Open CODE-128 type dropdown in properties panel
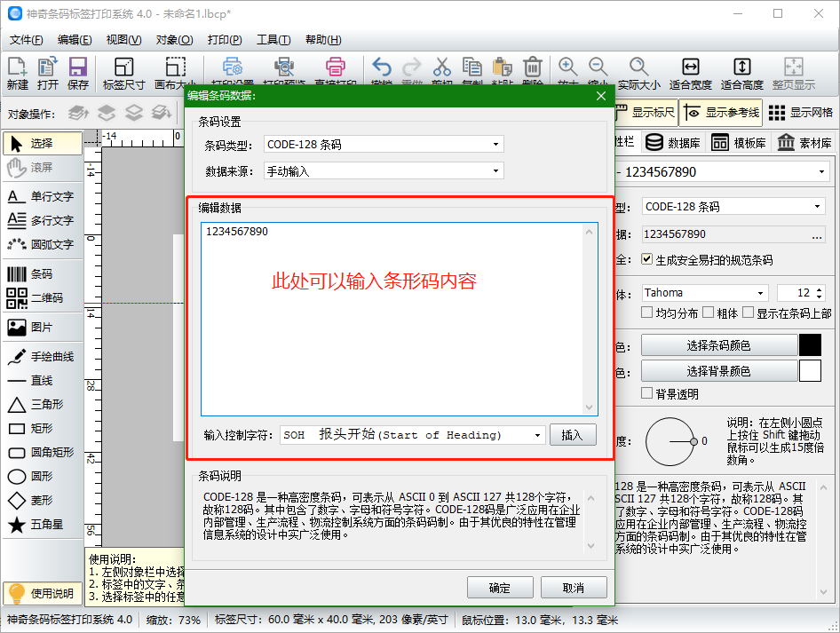 tap(733, 206)
